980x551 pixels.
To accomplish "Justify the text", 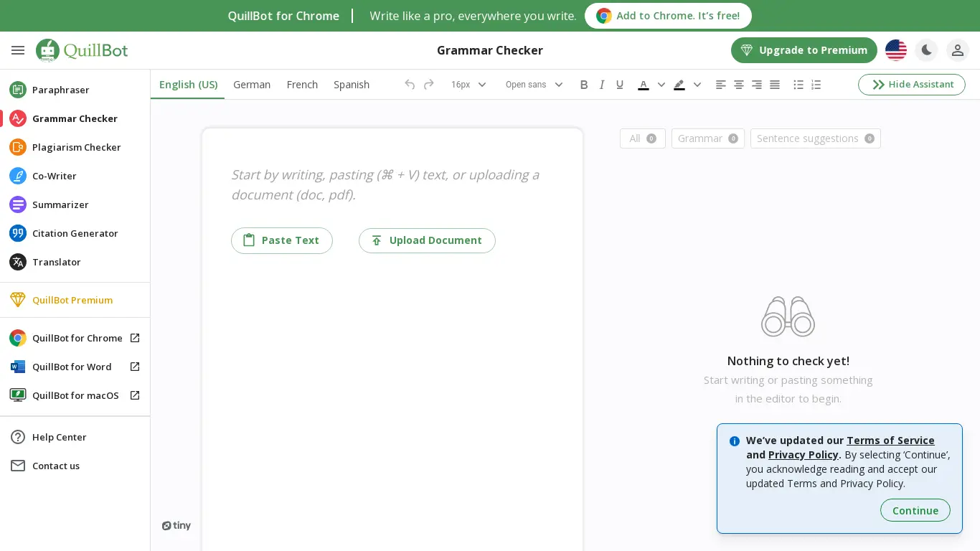I will (x=775, y=85).
